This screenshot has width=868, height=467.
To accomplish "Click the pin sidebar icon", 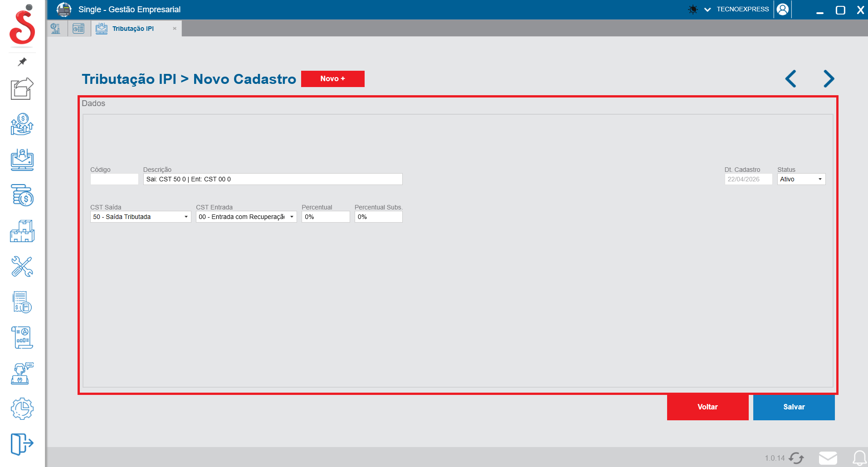I will (x=22, y=62).
